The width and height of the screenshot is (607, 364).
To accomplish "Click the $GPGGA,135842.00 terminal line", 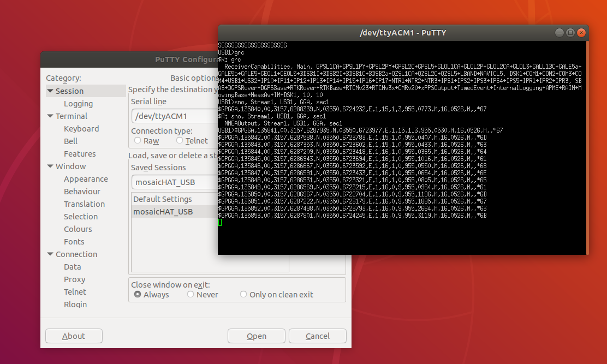I will pyautogui.click(x=352, y=138).
